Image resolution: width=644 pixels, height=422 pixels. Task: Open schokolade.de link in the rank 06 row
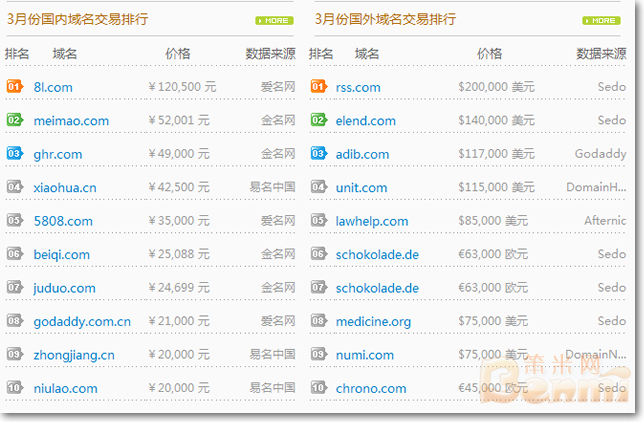click(x=377, y=255)
